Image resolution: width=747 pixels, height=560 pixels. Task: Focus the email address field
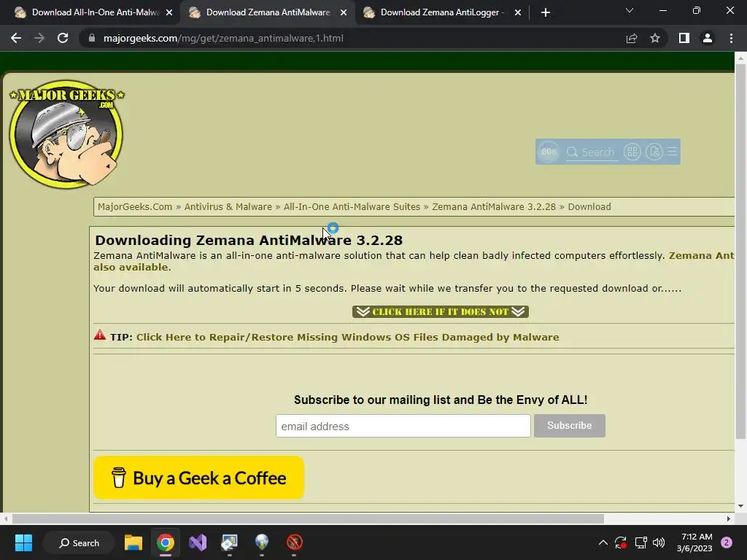point(403,426)
